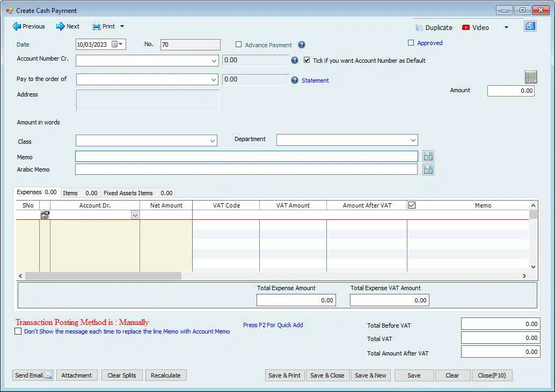Click the horizontal scrollbar of expenses grid
Screen dimensions: 555x392
[x=103, y=276]
